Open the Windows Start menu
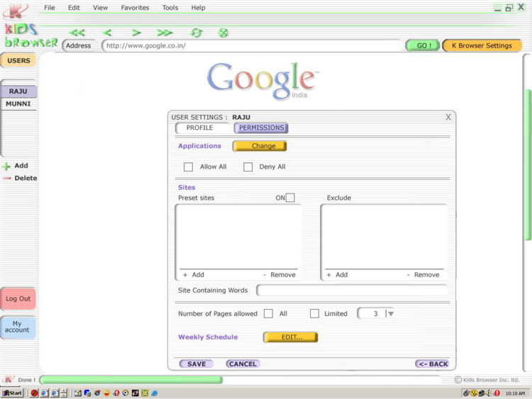The image size is (532, 399). pos(12,393)
